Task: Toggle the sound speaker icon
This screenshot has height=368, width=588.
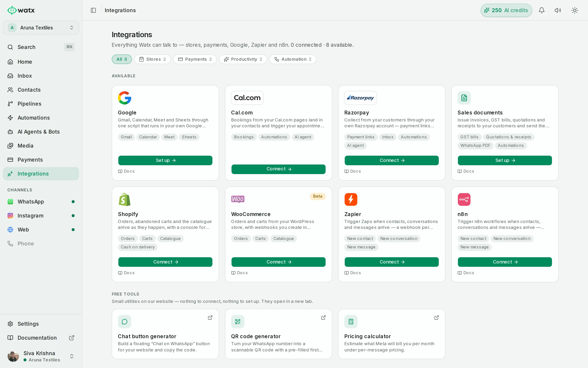Action: 558,10
